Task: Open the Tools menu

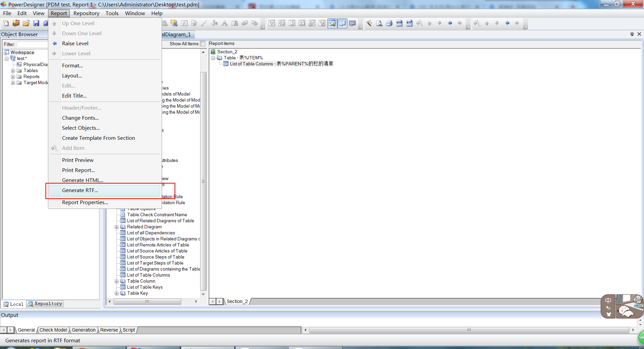Action: [112, 13]
